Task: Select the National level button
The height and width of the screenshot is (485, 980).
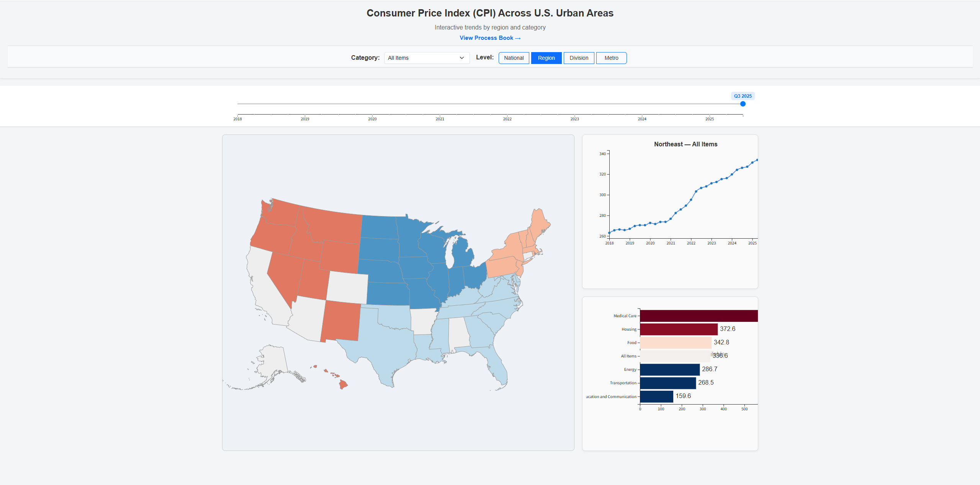Action: 514,58
